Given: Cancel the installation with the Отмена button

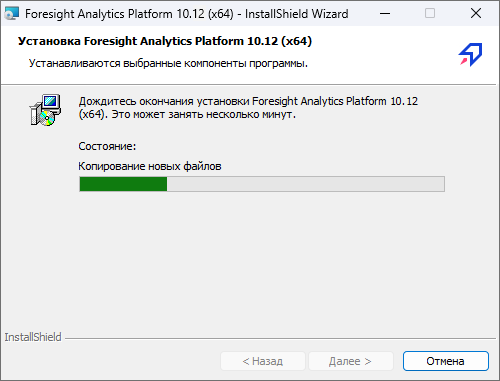Looking at the screenshot, I should (446, 361).
